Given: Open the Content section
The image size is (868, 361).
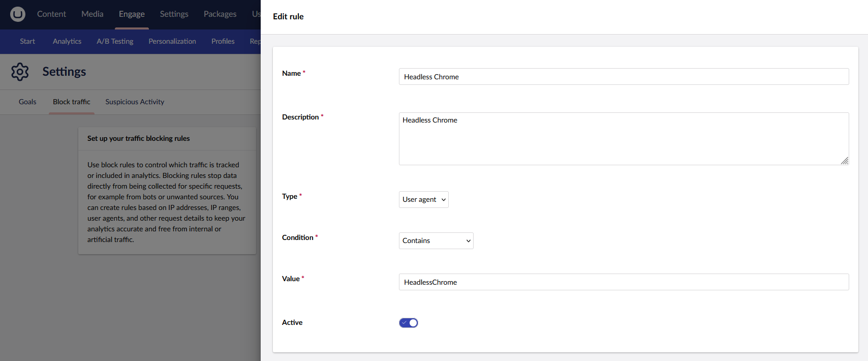Looking at the screenshot, I should coord(51,14).
